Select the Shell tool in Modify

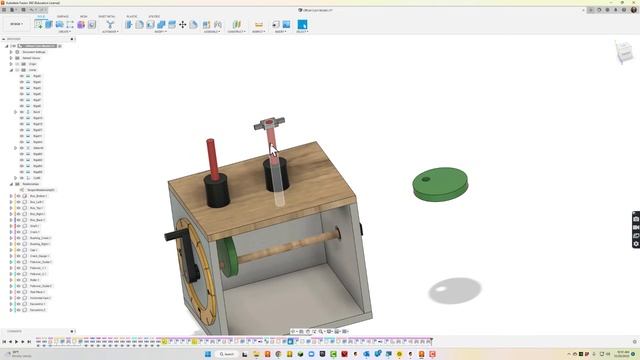pos(150,24)
